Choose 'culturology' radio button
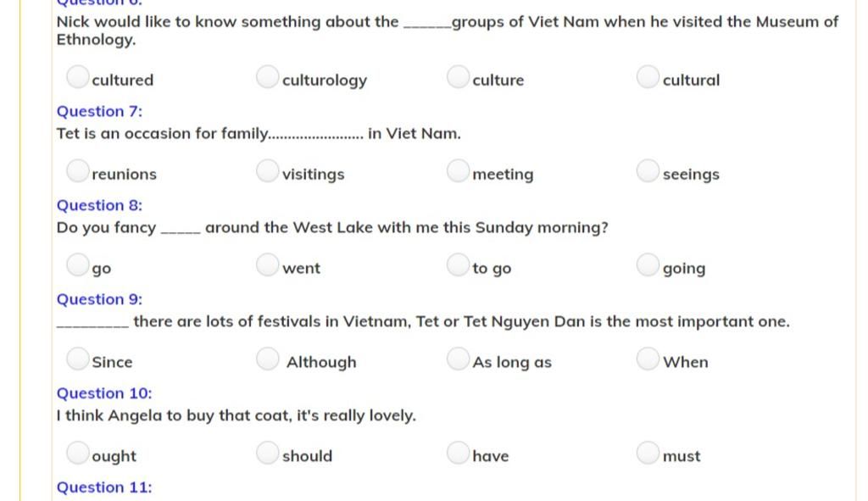 coord(267,77)
